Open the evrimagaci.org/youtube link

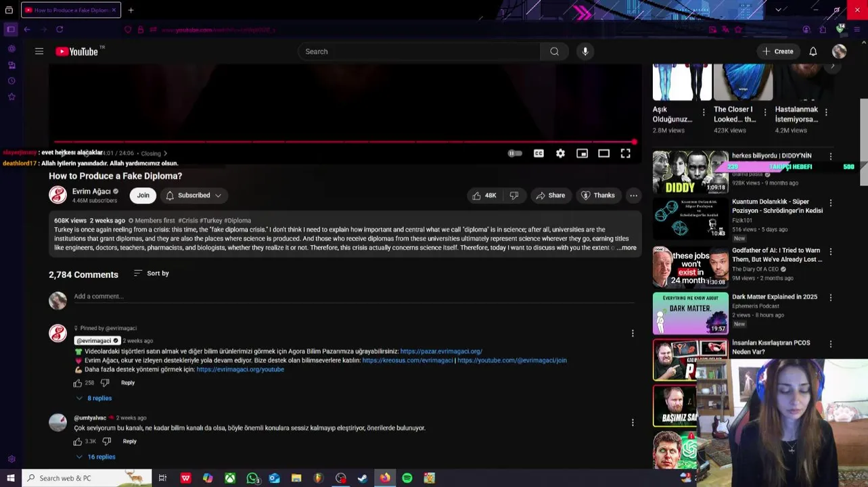pyautogui.click(x=240, y=370)
